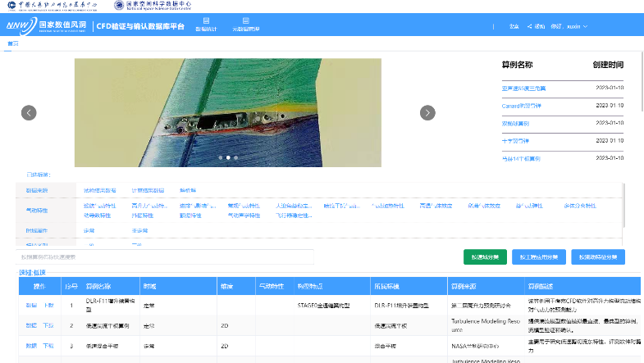644x363 pixels.
Task: Filter by 气动声学特性
Action: pyautogui.click(x=244, y=216)
